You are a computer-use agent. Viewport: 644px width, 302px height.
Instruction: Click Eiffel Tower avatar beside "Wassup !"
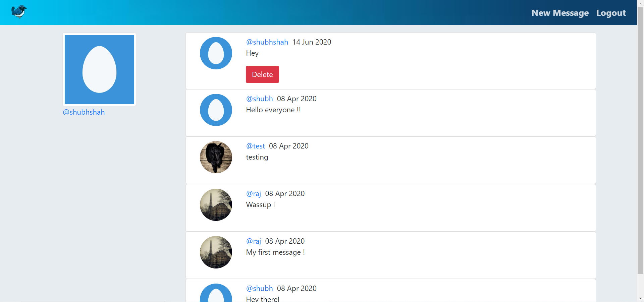click(216, 205)
